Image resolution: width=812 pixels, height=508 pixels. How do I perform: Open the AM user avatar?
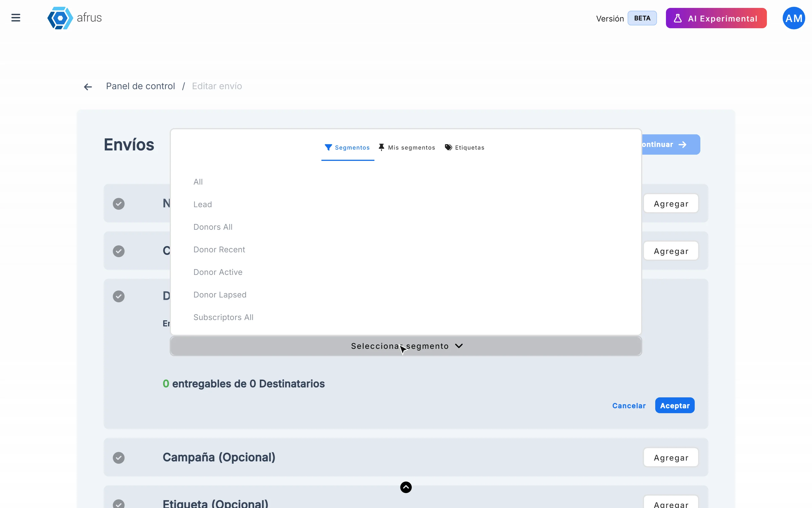click(x=794, y=18)
